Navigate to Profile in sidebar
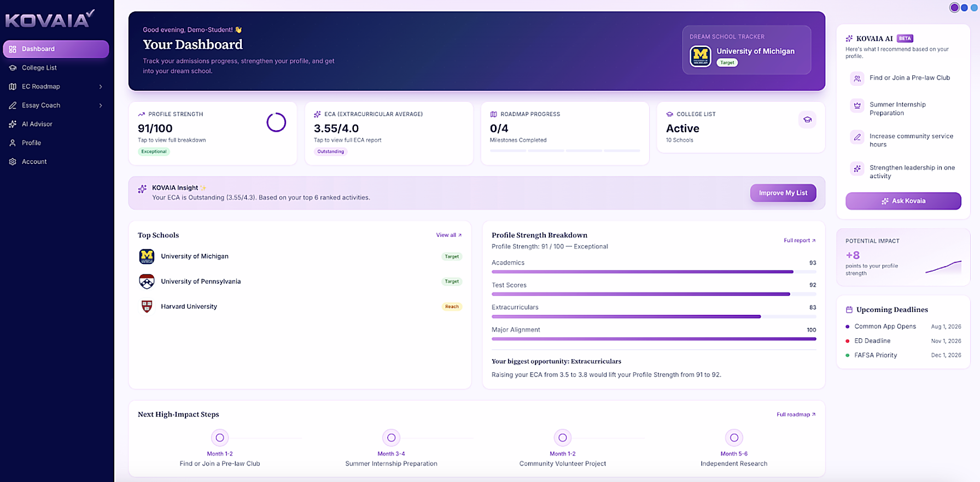The image size is (980, 482). pos(56,143)
